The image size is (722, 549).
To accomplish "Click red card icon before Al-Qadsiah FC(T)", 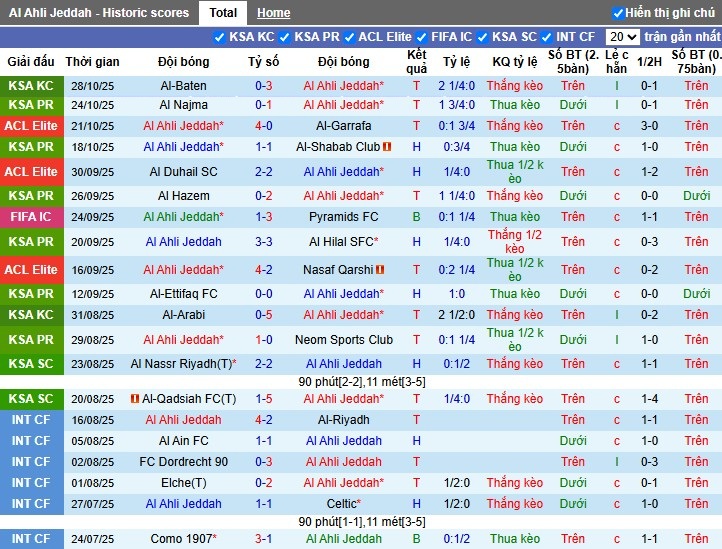I will pyautogui.click(x=135, y=399).
